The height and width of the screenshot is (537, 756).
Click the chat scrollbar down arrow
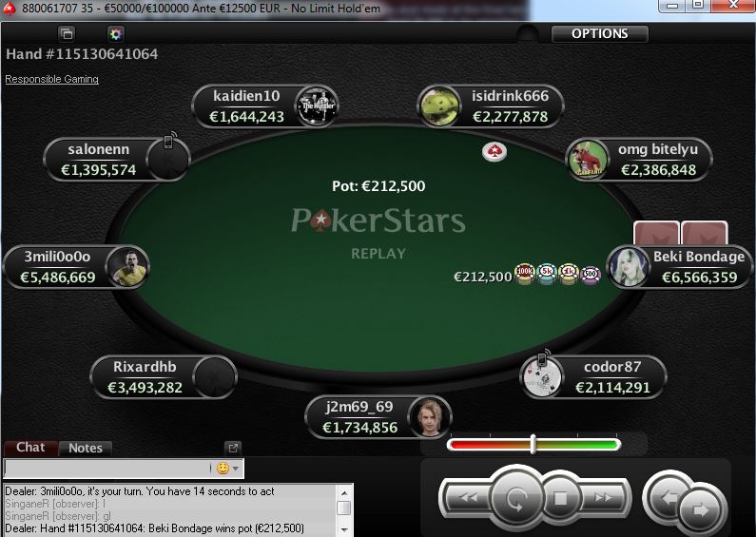point(344,529)
